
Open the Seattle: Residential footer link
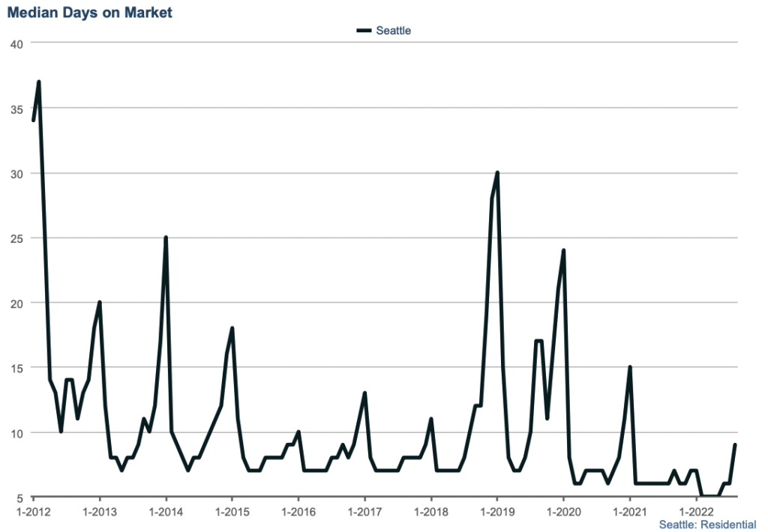tap(707, 525)
